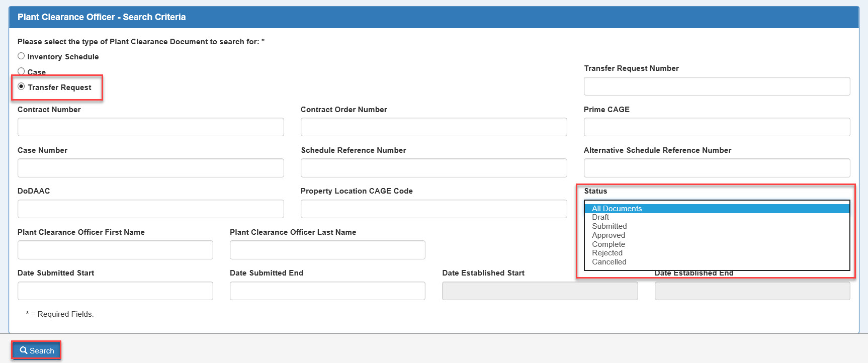Select Approved in the Status list
The width and height of the screenshot is (868, 363).
pyautogui.click(x=609, y=235)
